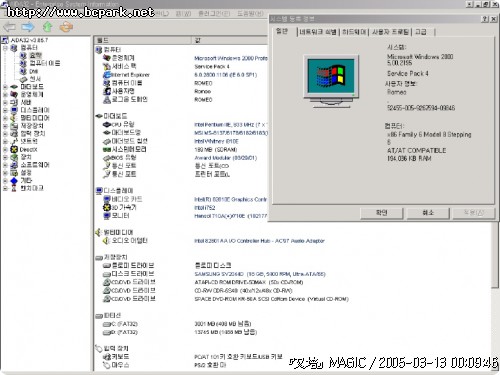Screen dimensions: 500x375
Task: Expand the 서버 tree node
Action: pyautogui.click(x=5, y=102)
